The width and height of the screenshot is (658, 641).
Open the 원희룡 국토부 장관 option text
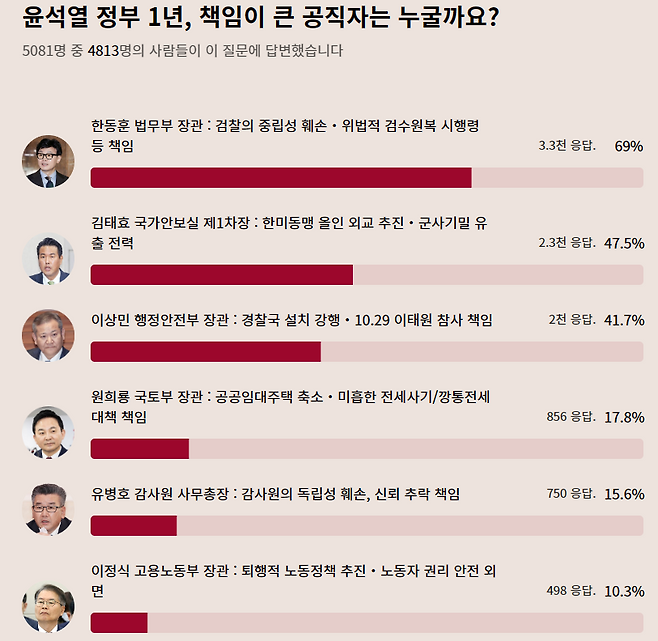[290, 407]
